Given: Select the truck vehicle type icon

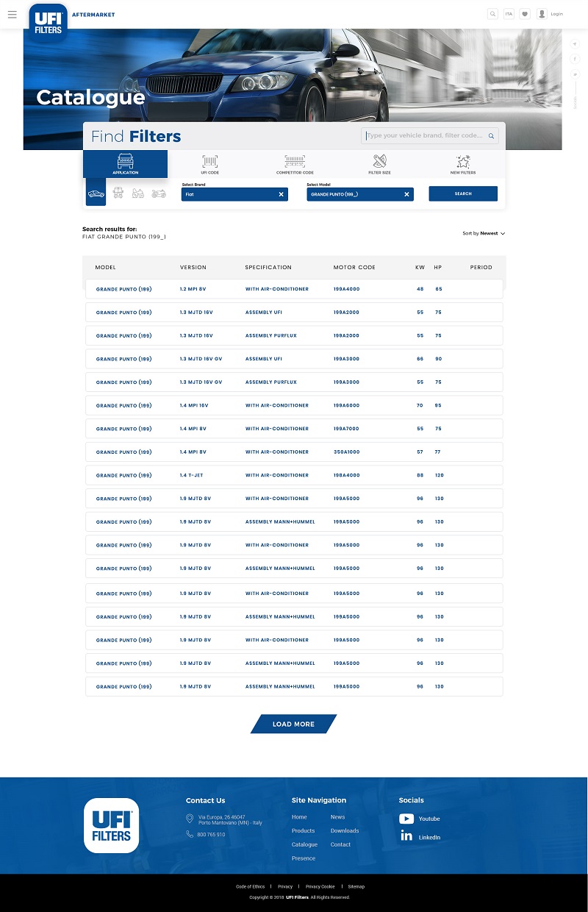Looking at the screenshot, I should coord(118,193).
